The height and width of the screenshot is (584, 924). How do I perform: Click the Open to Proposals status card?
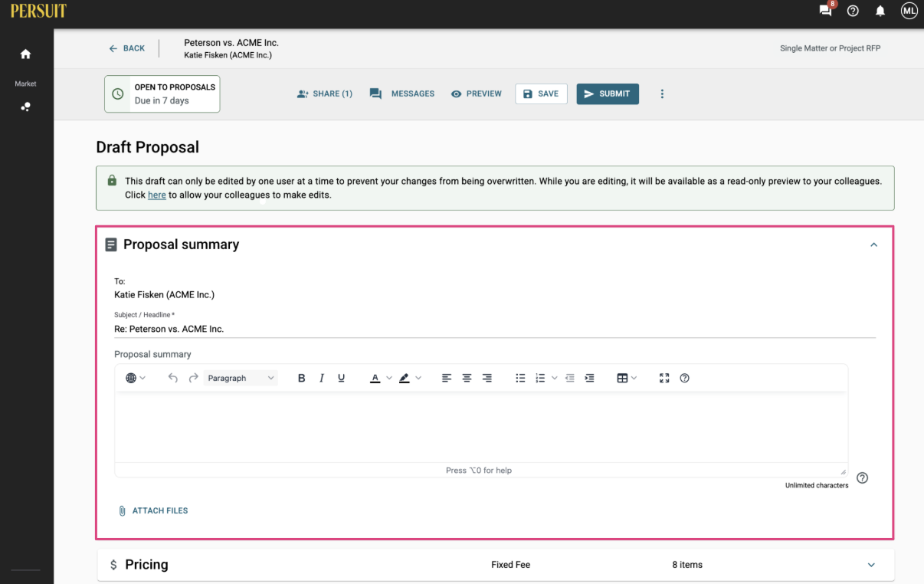pos(162,94)
